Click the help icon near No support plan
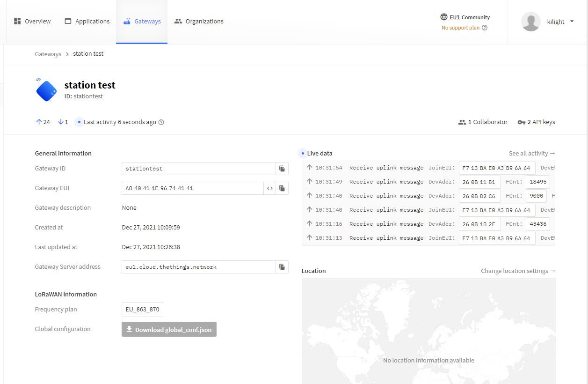 (x=485, y=28)
